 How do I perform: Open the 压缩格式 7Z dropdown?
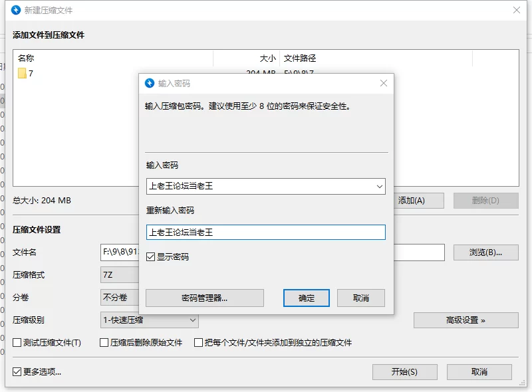[120, 274]
